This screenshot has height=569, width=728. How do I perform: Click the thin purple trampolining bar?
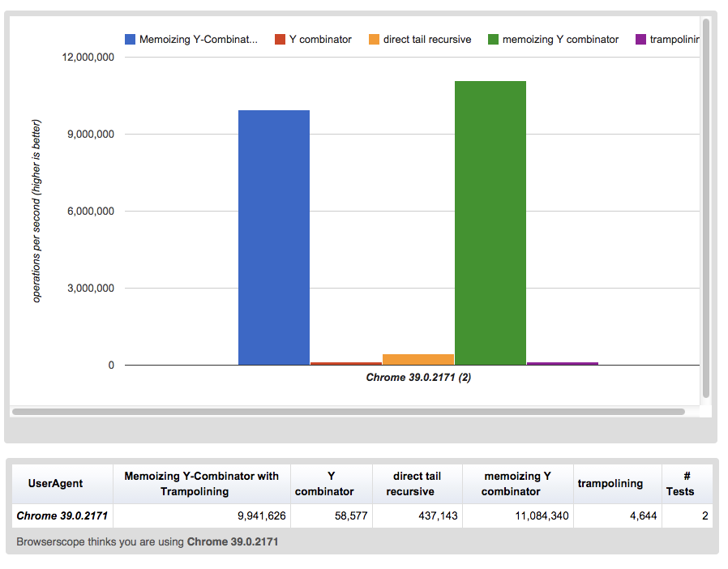point(563,363)
